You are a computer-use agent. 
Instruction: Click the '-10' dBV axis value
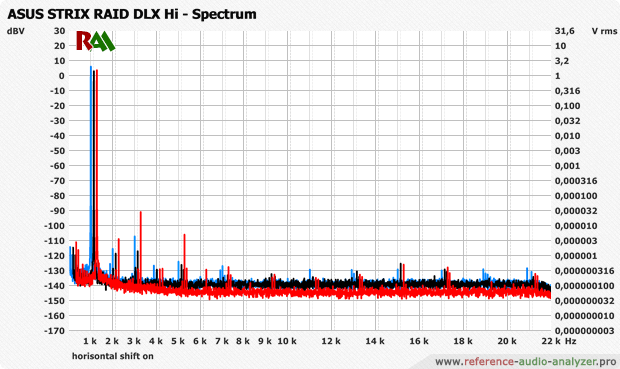(x=57, y=91)
